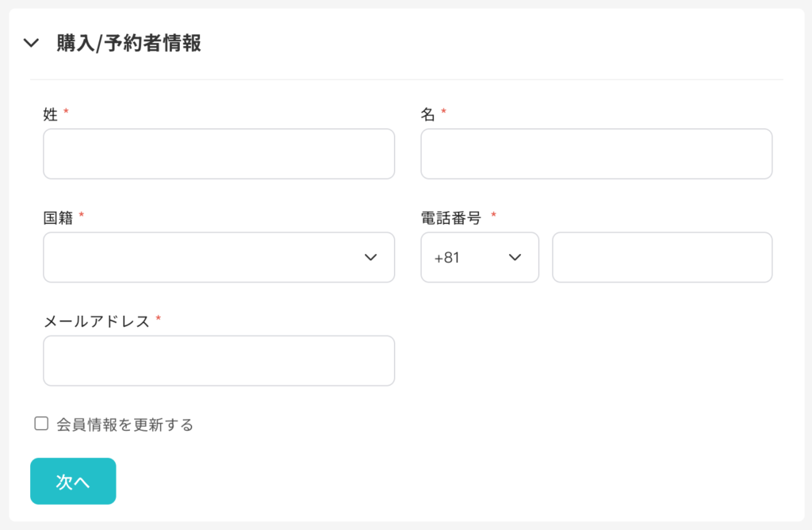Click the 次へ button
Screen dimensions: 812x530
point(72,481)
